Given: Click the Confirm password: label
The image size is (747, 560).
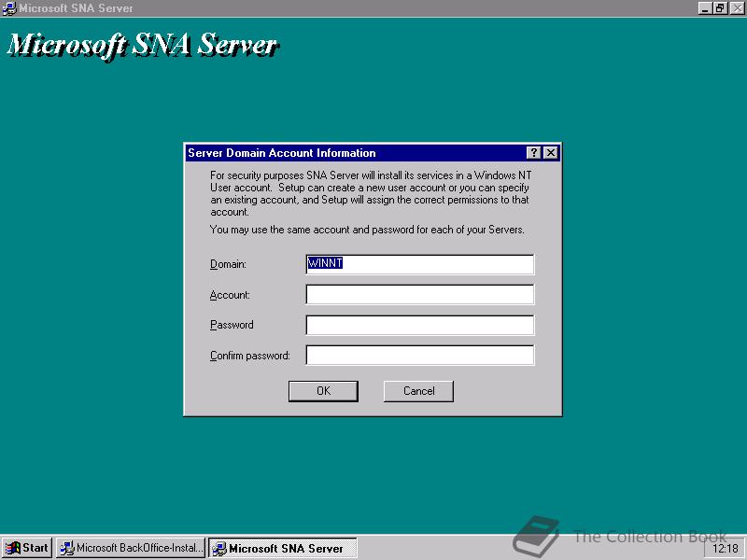Looking at the screenshot, I should click(x=250, y=356).
